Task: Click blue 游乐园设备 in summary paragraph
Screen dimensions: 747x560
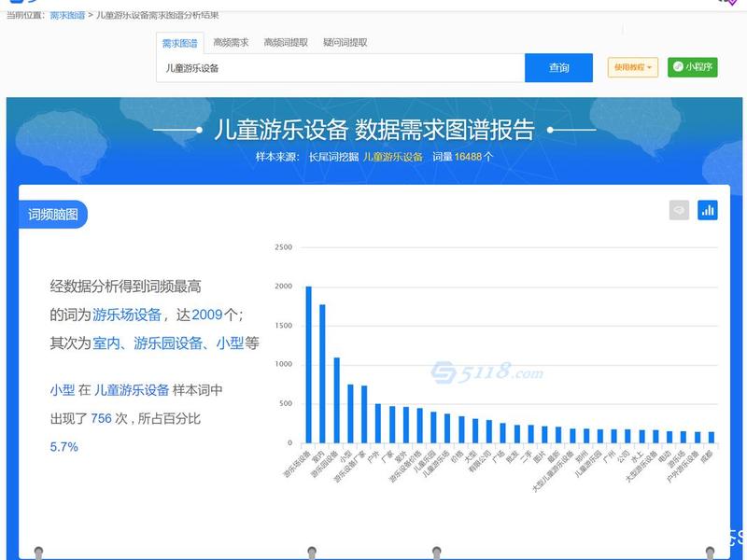Action: [168, 343]
